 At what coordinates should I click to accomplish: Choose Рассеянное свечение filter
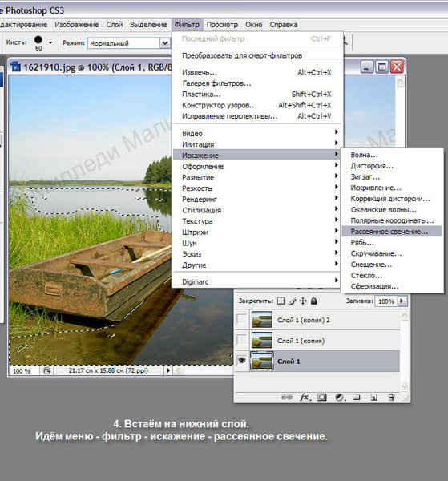(x=392, y=232)
